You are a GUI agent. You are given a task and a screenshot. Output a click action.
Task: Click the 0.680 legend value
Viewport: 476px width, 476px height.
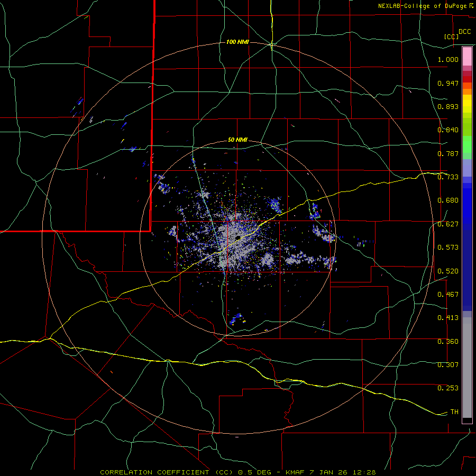[x=448, y=200]
